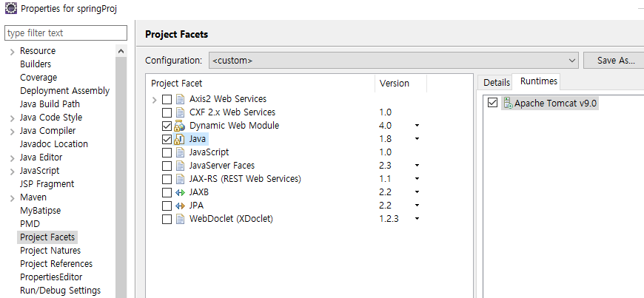This screenshot has height=298, width=644.
Task: Click the JPA facet arrow icon
Action: tap(180, 206)
